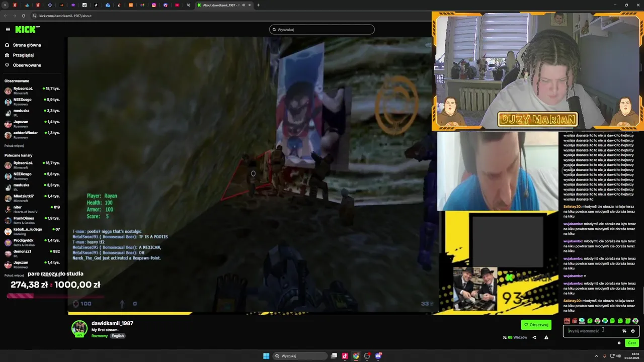The width and height of the screenshot is (644, 362).
Task: Expand Pokaż więcej under Obserwowane
Action: (14, 146)
